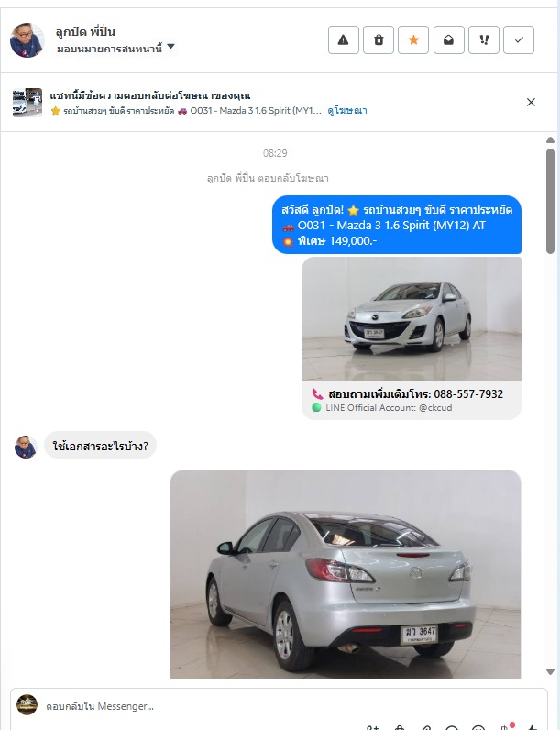Click the chat scrollbar thumb
The width and height of the screenshot is (560, 730).
pos(550,201)
